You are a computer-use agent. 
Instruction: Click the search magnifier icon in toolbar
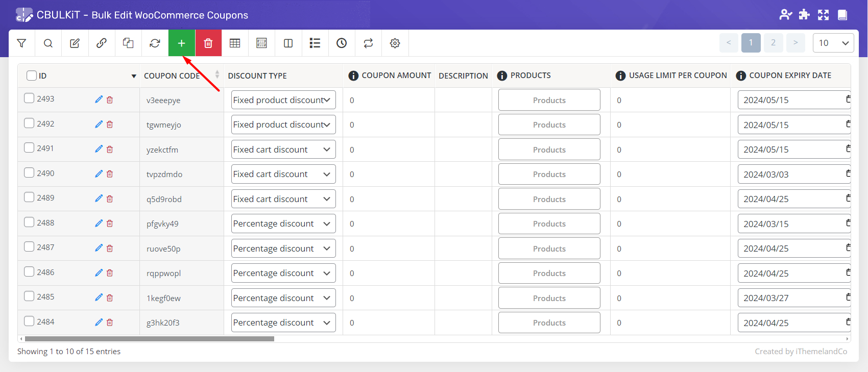48,43
